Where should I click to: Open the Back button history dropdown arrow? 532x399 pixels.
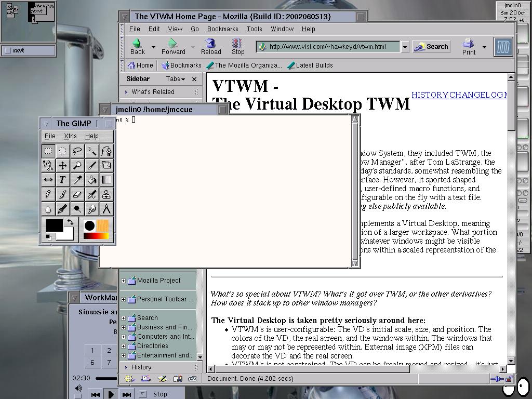(153, 47)
